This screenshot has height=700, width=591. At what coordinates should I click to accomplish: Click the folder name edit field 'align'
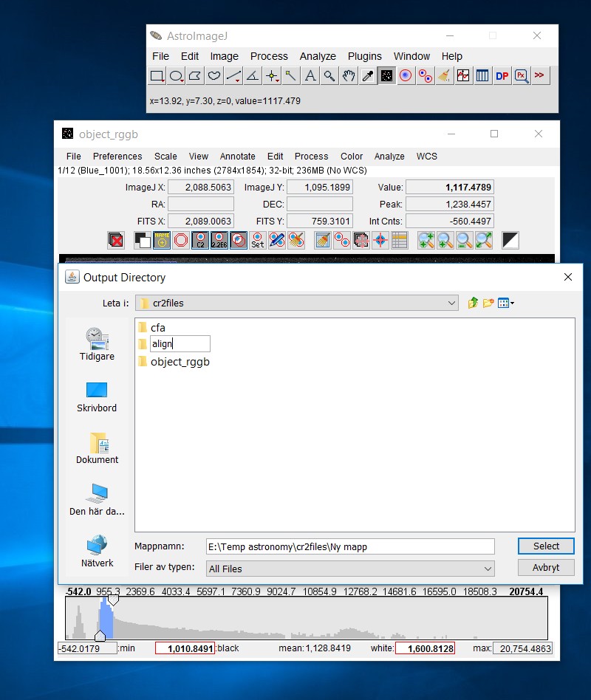pos(180,344)
